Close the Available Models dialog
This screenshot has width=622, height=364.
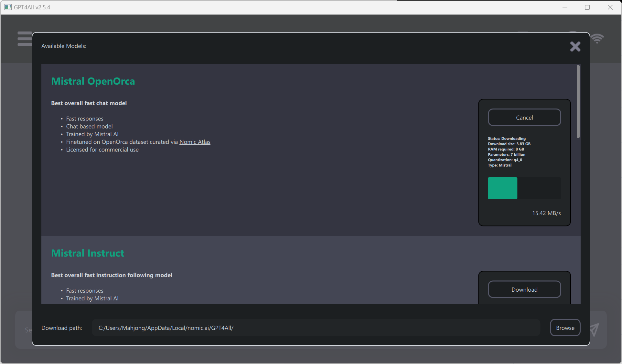(x=575, y=46)
